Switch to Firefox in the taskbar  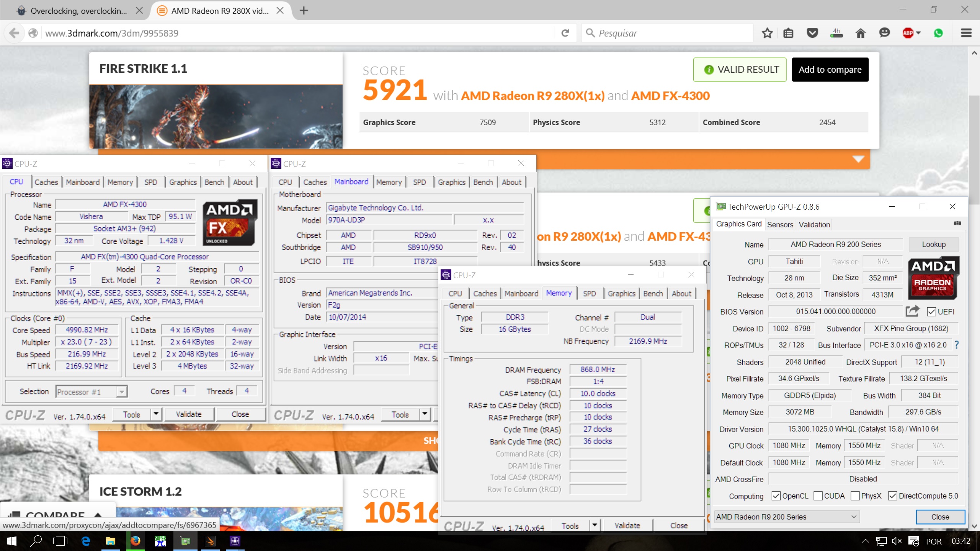coord(135,541)
